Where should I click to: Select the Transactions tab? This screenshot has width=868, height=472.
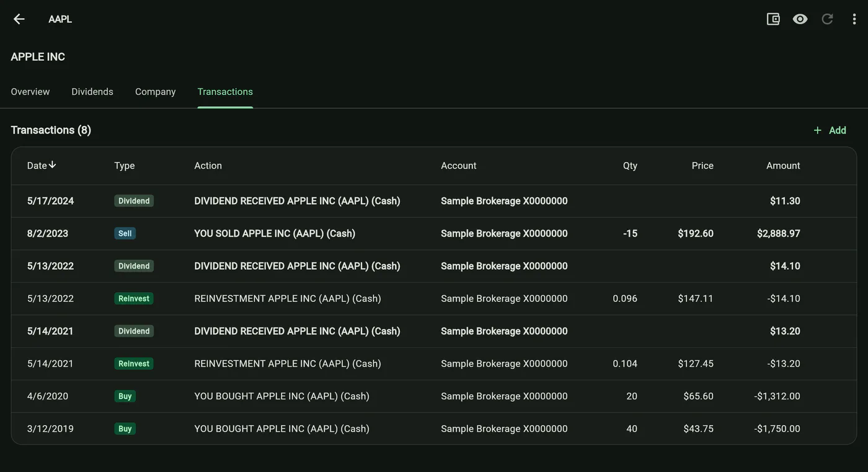tap(225, 92)
